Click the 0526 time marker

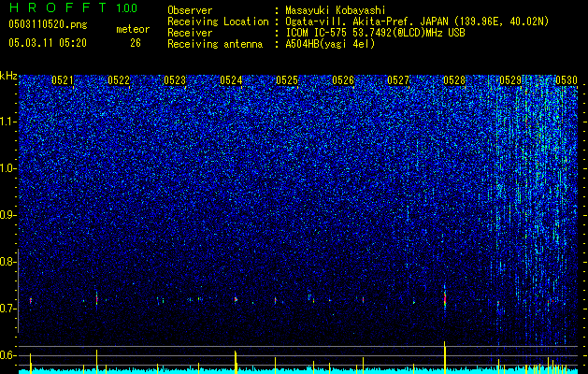(343, 80)
